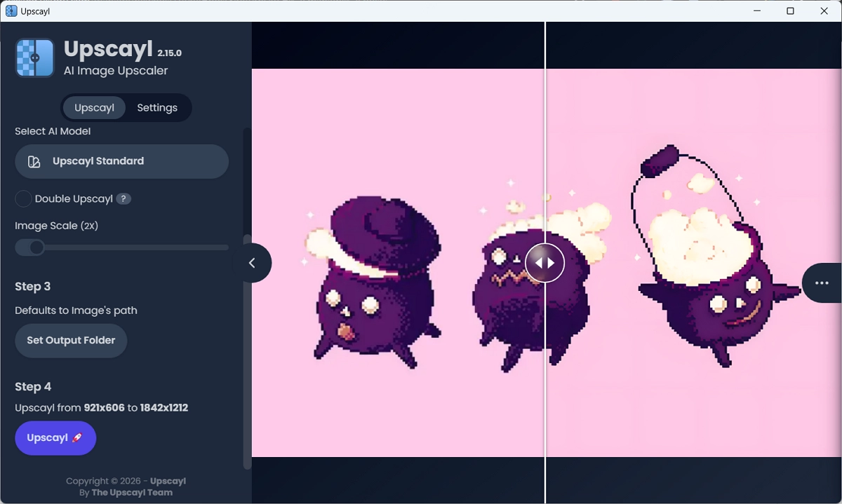Click the sidebar vertical scrollbar
The width and height of the screenshot is (842, 504).
[246, 350]
